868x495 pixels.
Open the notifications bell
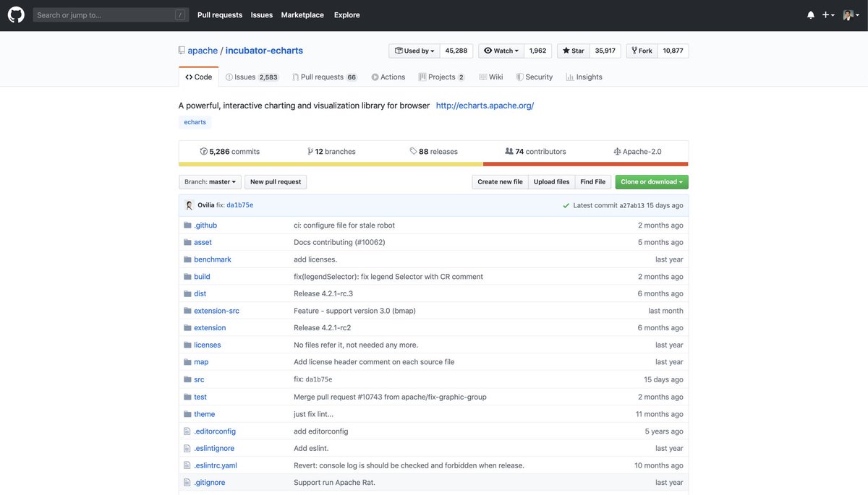click(x=811, y=15)
